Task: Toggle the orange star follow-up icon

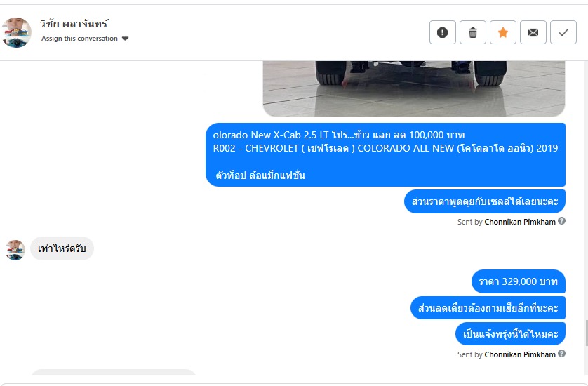Action: point(503,33)
